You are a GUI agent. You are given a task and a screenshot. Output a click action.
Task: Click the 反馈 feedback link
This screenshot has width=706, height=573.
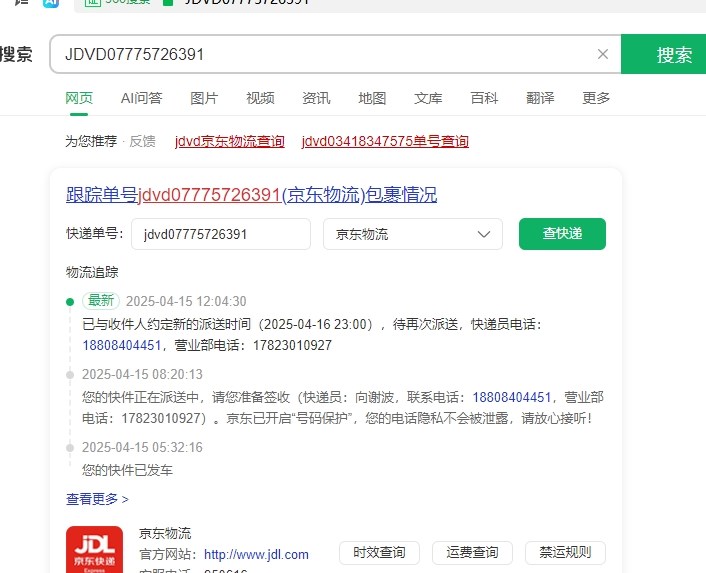pos(142,141)
